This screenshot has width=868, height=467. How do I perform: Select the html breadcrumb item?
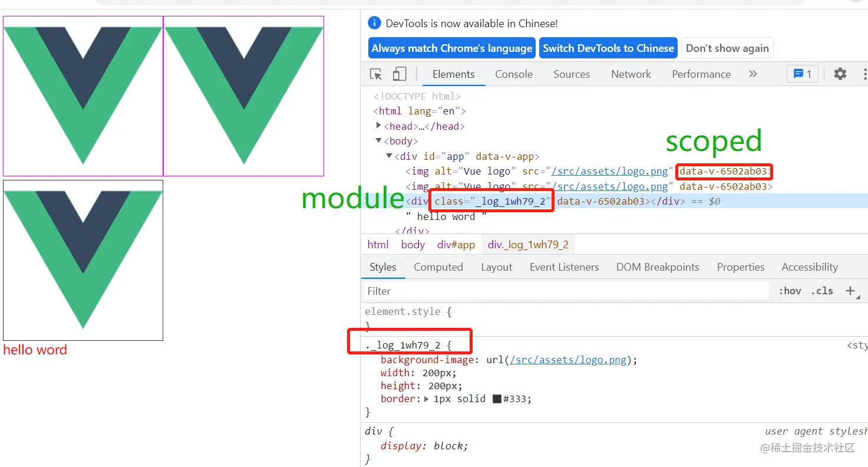pos(378,245)
